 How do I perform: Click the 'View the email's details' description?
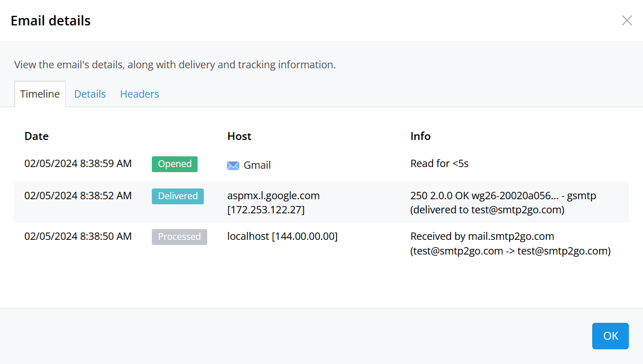[x=174, y=65]
